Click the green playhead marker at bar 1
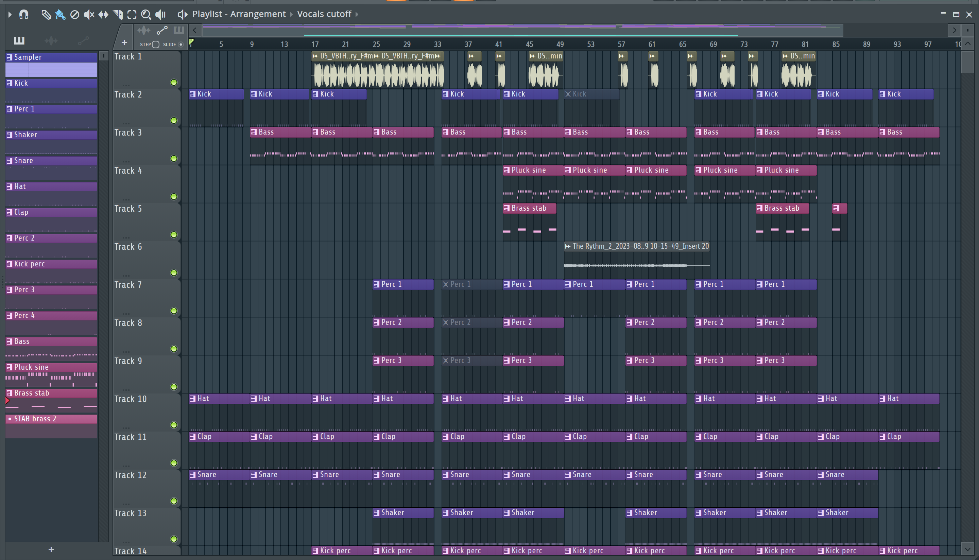Image resolution: width=979 pixels, height=560 pixels. coord(191,42)
